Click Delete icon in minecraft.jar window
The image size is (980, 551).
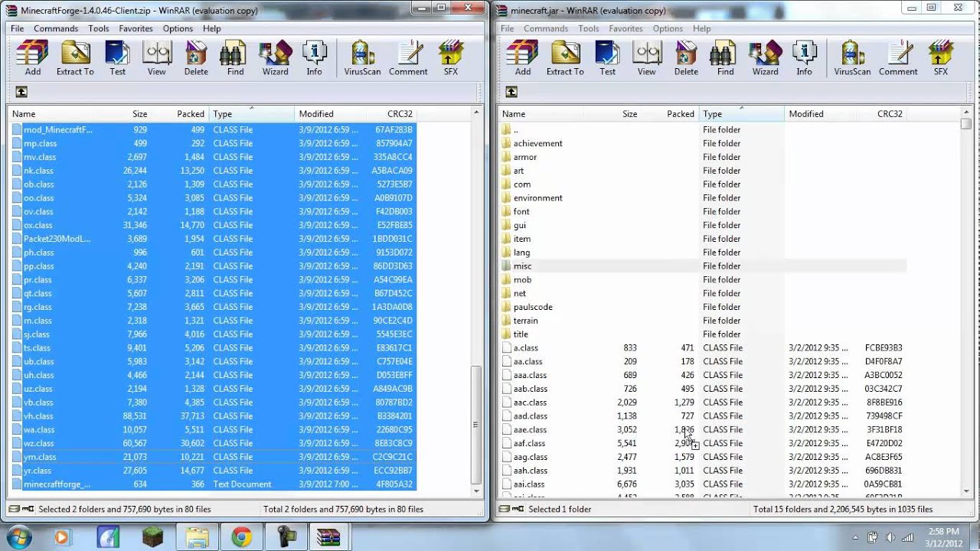(686, 58)
